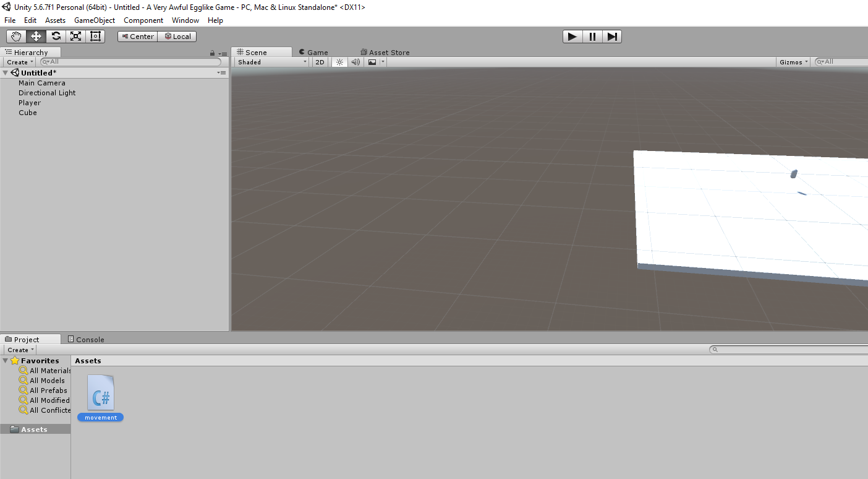Click the Hierarchy search field
The height and width of the screenshot is (479, 868).
click(x=130, y=62)
